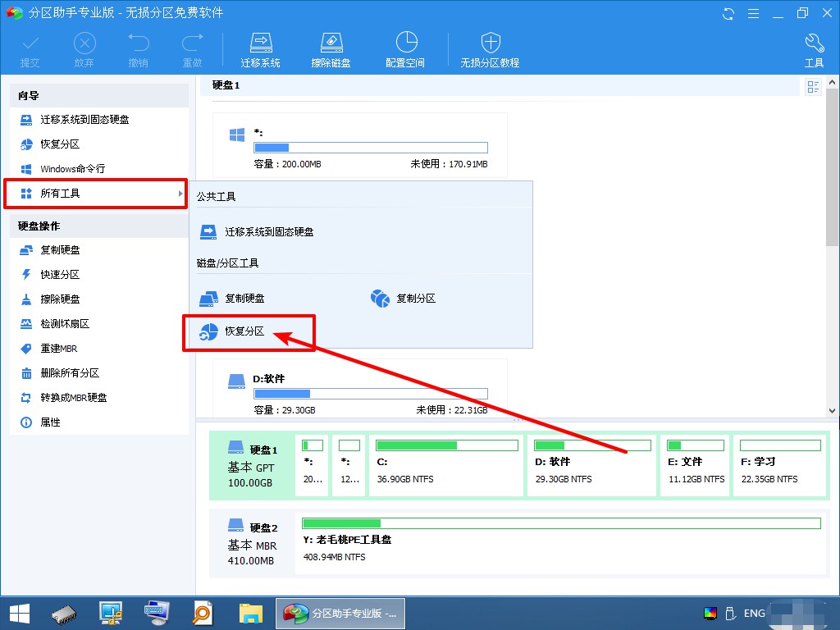
Task: Select the C: 36.90GB NTFS partition block
Action: tap(446, 466)
